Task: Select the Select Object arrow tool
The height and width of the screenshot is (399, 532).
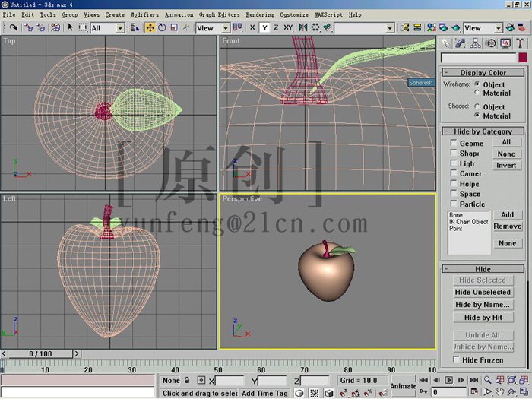Action: 71,27
